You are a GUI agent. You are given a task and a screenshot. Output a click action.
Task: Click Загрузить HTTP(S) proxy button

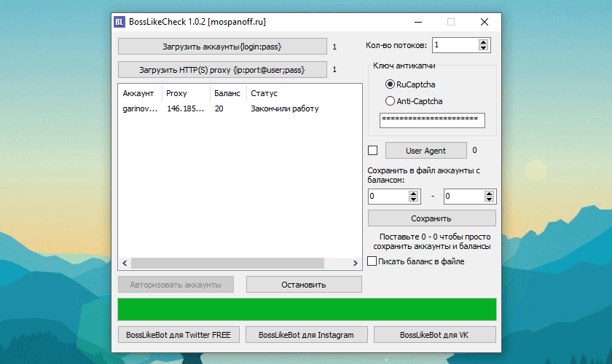(x=222, y=70)
